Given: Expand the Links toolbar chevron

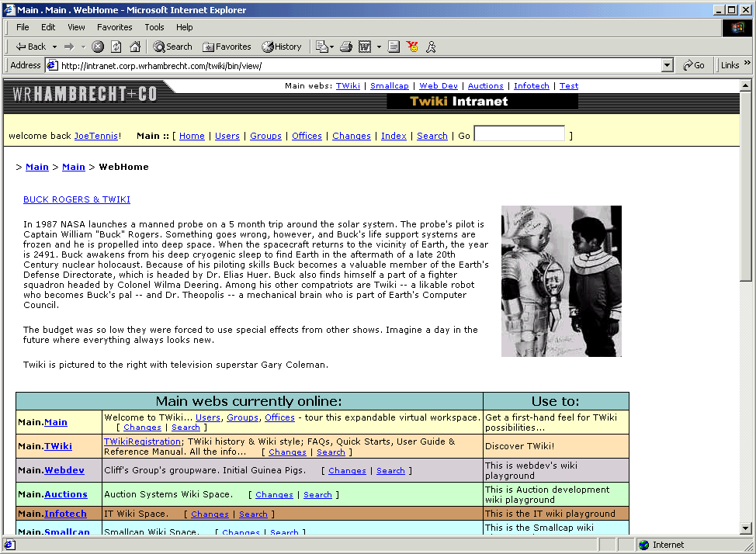Looking at the screenshot, I should [x=747, y=64].
